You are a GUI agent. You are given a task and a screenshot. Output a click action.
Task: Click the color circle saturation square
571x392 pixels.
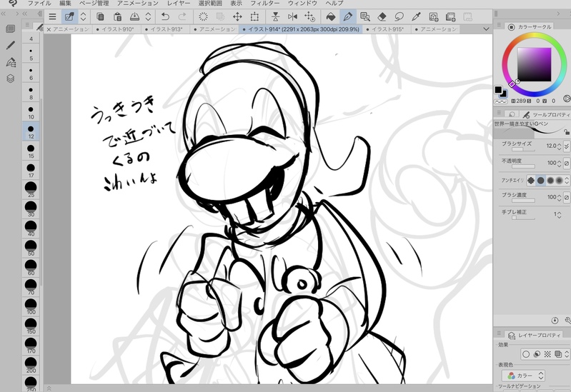[535, 64]
